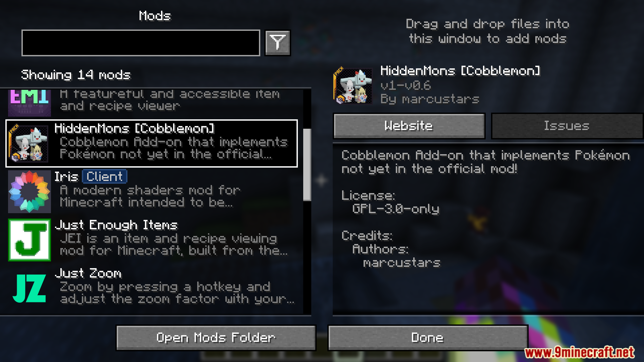Click the HiddenMons icon in the mod list
Viewport: 644px width, 362px height.
[x=30, y=143]
